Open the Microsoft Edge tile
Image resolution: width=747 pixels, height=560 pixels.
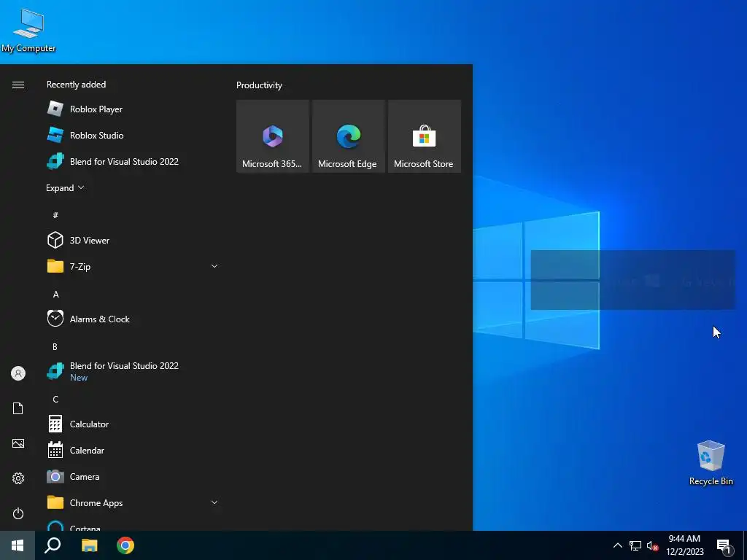click(x=348, y=136)
